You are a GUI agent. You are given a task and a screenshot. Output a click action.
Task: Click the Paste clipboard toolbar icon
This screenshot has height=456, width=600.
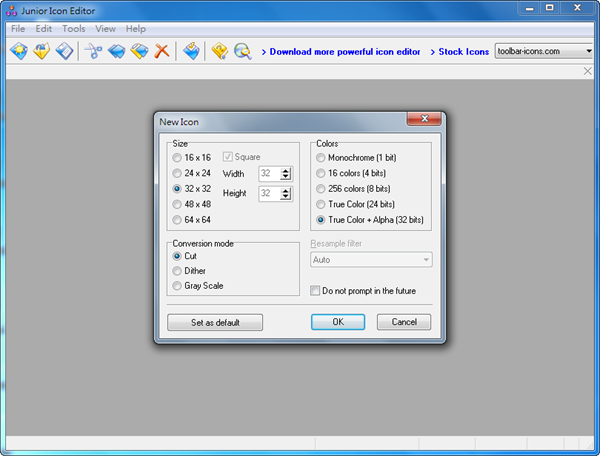coord(139,51)
